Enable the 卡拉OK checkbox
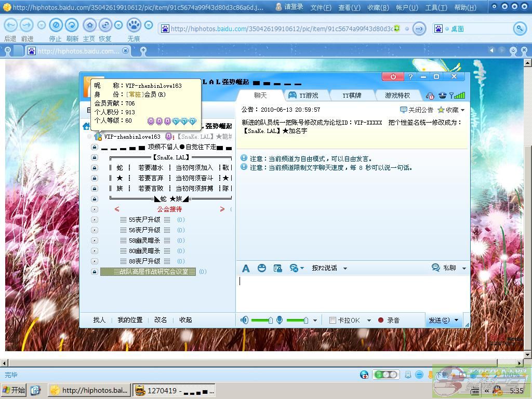Viewport: 532px width, 399px height. coord(332,321)
